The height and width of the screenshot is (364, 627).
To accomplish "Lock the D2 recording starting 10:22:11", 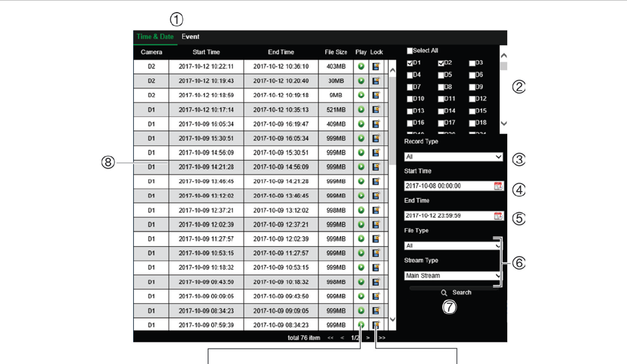I will (x=376, y=66).
